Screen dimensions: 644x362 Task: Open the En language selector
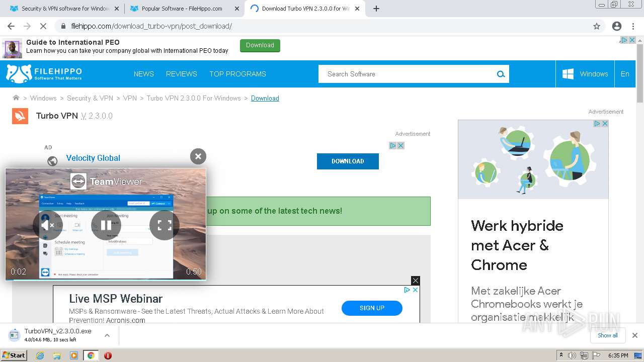625,74
